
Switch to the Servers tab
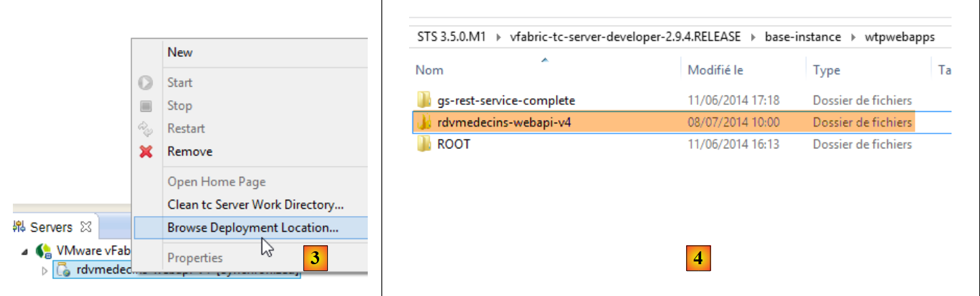tap(50, 227)
